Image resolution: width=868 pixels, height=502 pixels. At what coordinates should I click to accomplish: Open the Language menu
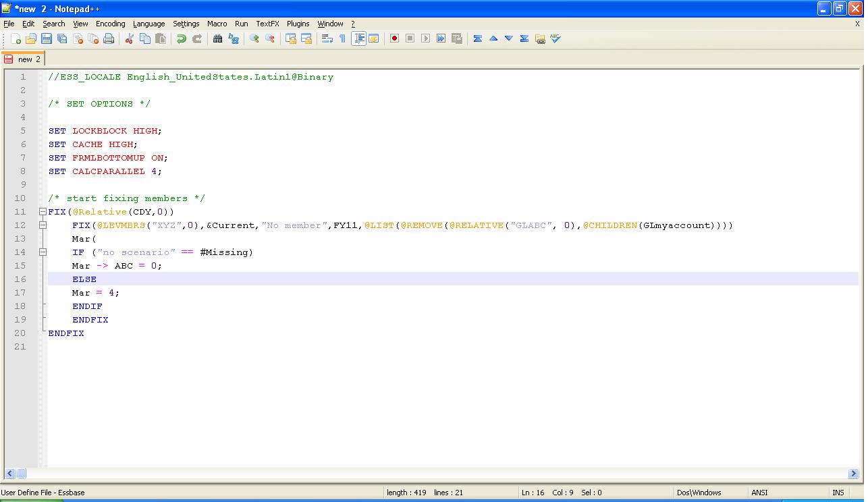(x=148, y=24)
